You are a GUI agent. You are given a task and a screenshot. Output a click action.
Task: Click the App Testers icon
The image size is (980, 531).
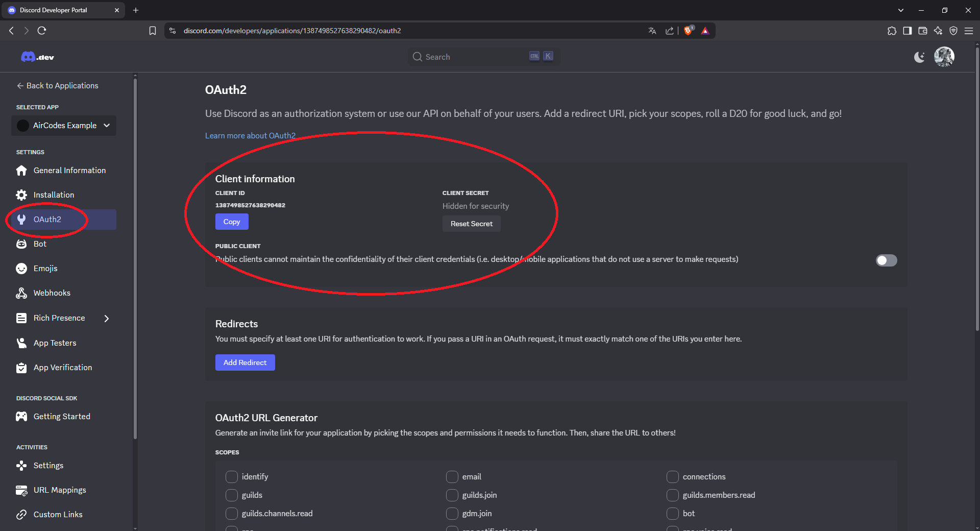pyautogui.click(x=21, y=343)
